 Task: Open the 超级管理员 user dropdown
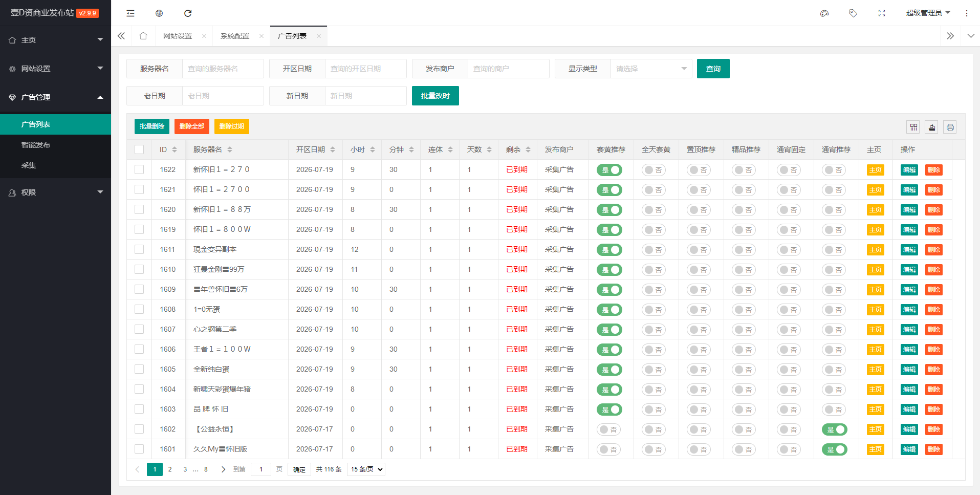pos(928,13)
